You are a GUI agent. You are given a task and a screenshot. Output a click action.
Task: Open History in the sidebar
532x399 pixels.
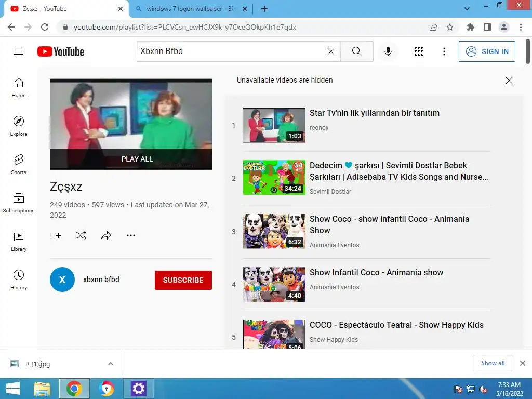tap(19, 280)
